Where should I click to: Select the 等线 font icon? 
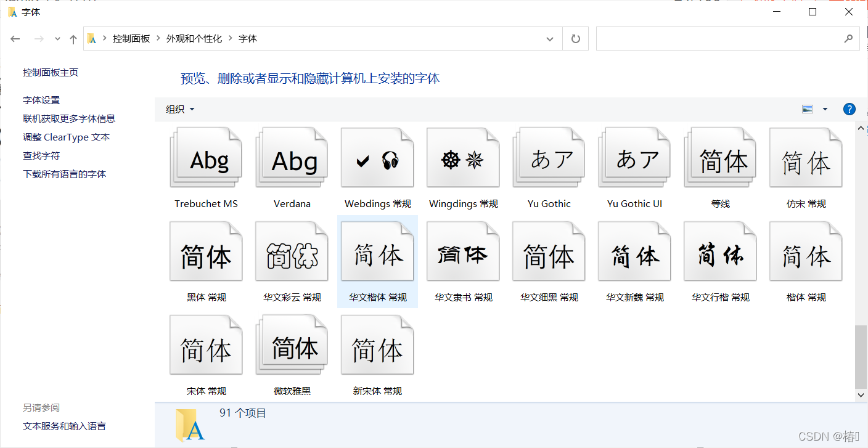(x=720, y=158)
